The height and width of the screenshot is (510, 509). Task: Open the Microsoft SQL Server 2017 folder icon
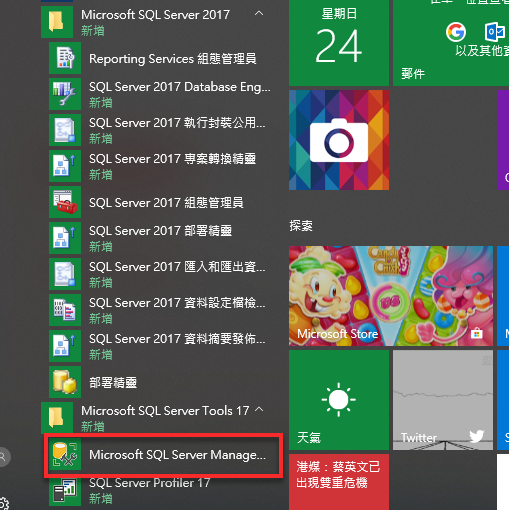[57, 22]
